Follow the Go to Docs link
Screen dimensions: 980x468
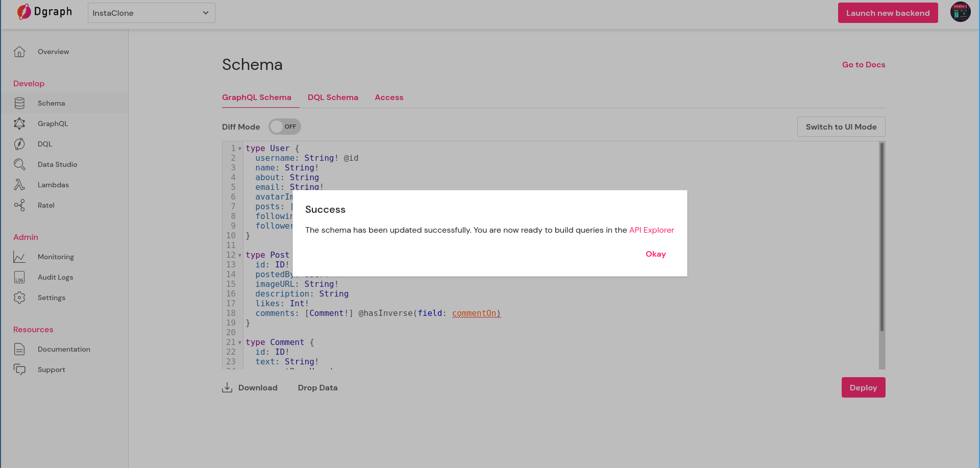[x=864, y=65]
